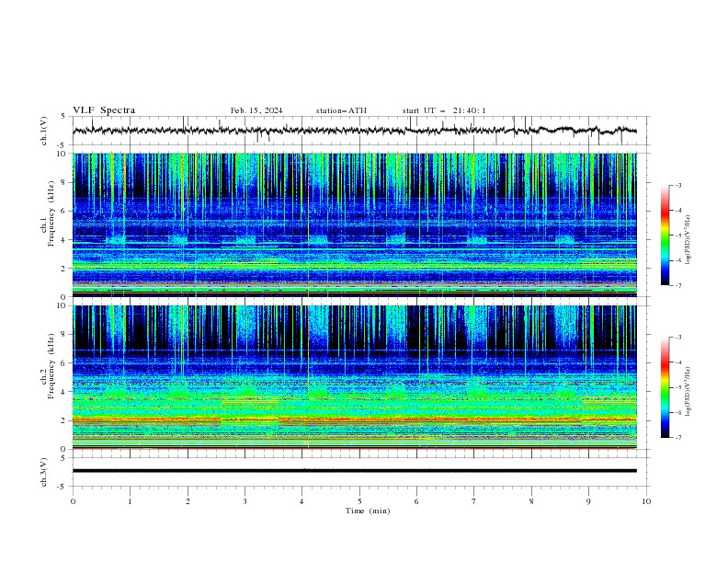Select the date text "Feb. 15, 2024"
The width and height of the screenshot is (728, 563).
click(x=256, y=110)
